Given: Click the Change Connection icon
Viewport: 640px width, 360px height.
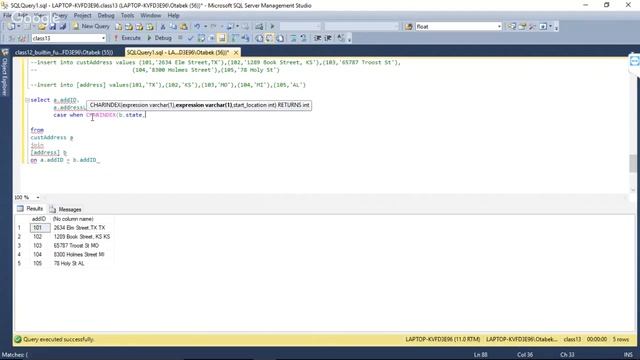Looking at the screenshot, I should point(22,38).
